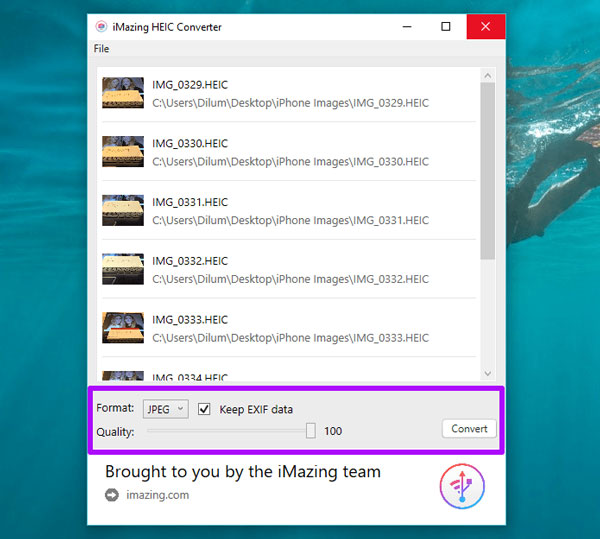600x539 pixels.
Task: Close the iMazing HEIC Converter window
Action: pos(486,27)
